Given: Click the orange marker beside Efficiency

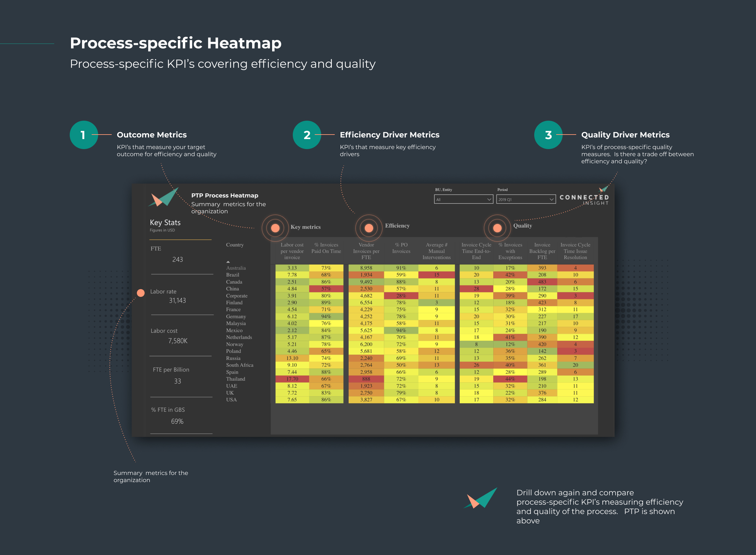Looking at the screenshot, I should (x=369, y=227).
